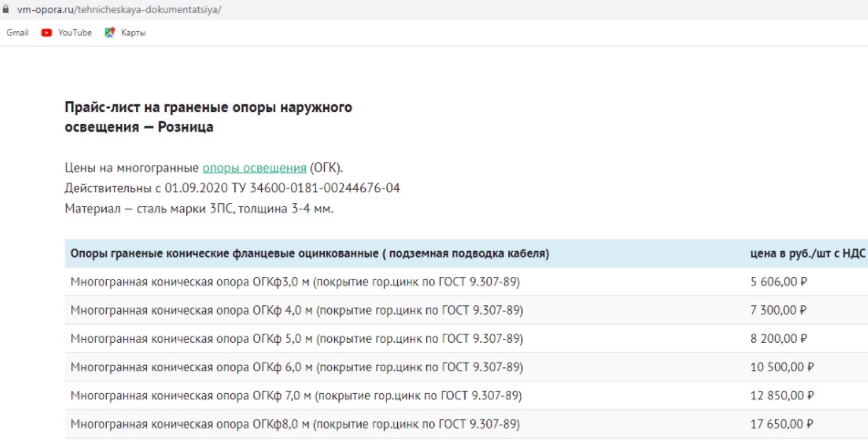The image size is (868, 444).
Task: Click the vm-opora.ru address bar URL
Action: 119,9
